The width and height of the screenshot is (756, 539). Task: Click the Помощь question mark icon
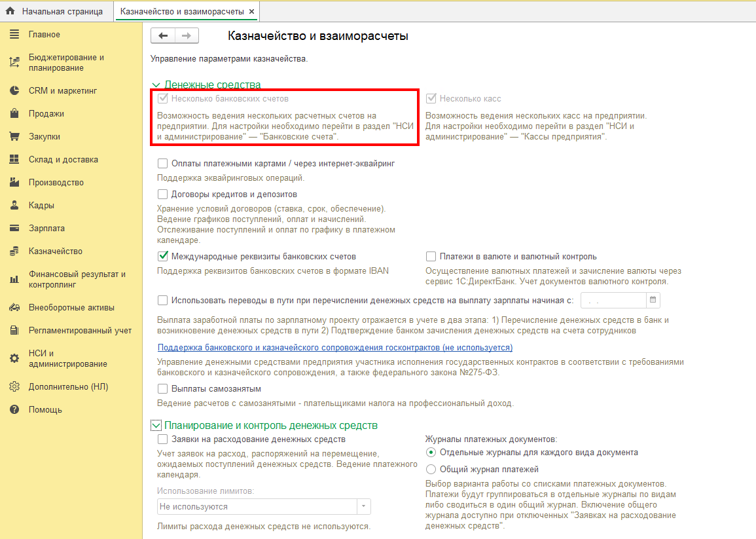14,410
